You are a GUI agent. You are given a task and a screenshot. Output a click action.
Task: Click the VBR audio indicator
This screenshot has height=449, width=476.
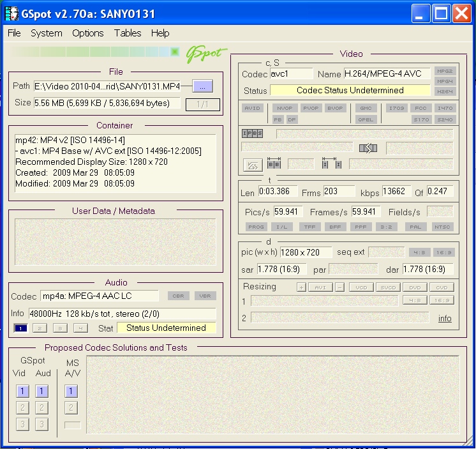coord(205,296)
